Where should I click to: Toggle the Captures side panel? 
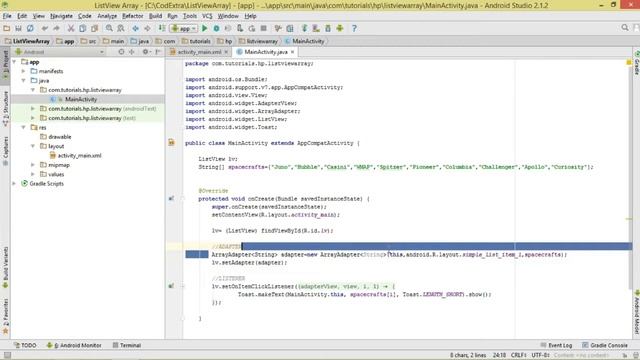(x=5, y=150)
